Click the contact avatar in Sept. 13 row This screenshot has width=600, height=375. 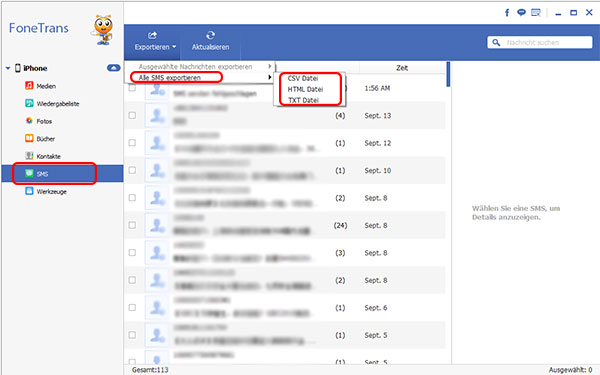tap(157, 116)
